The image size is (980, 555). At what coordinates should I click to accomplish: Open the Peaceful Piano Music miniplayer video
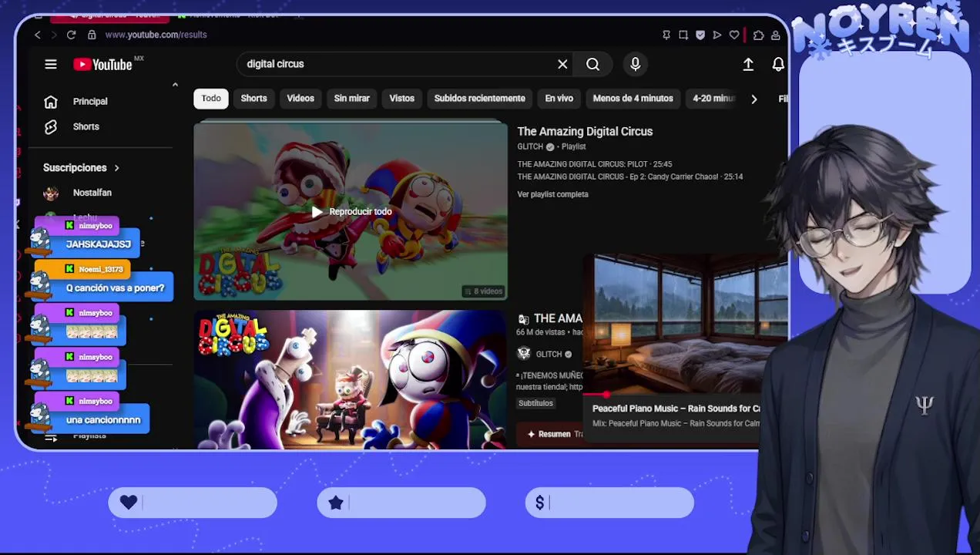pyautogui.click(x=686, y=324)
